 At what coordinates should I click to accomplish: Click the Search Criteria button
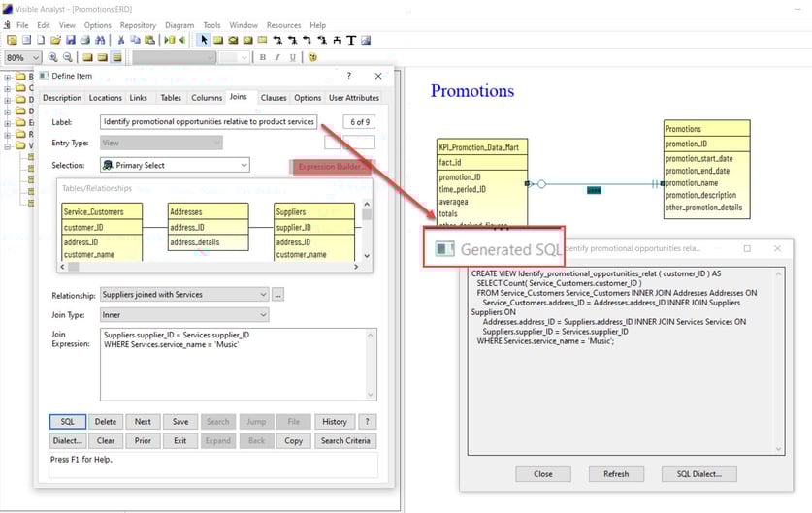pyautogui.click(x=345, y=440)
